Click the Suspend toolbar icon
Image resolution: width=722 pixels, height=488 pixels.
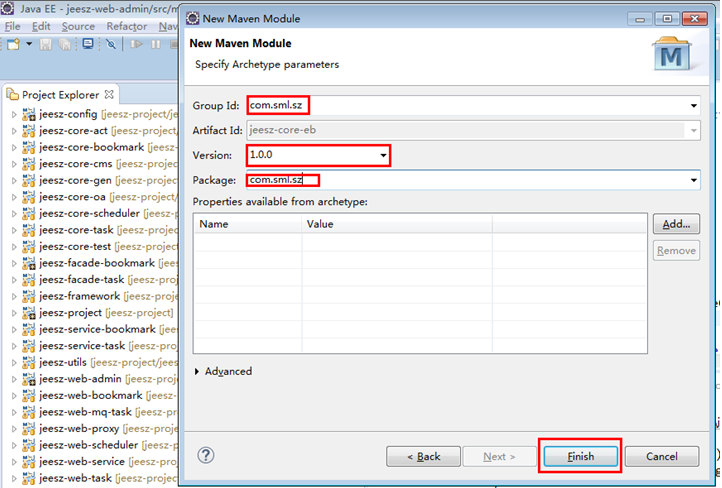(156, 44)
